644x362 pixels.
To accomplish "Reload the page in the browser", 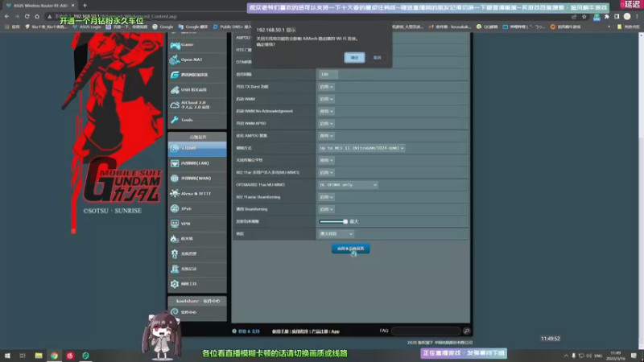I will pos(27,16).
